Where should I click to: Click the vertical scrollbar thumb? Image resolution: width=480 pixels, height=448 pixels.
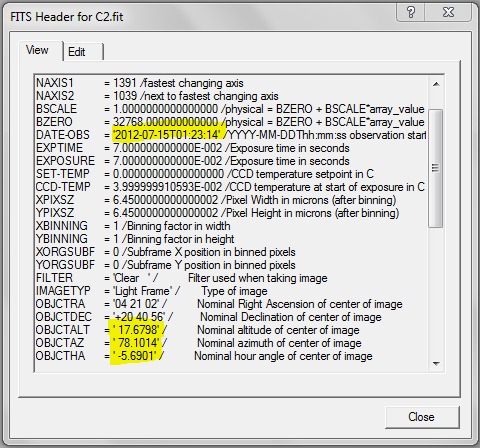436,168
